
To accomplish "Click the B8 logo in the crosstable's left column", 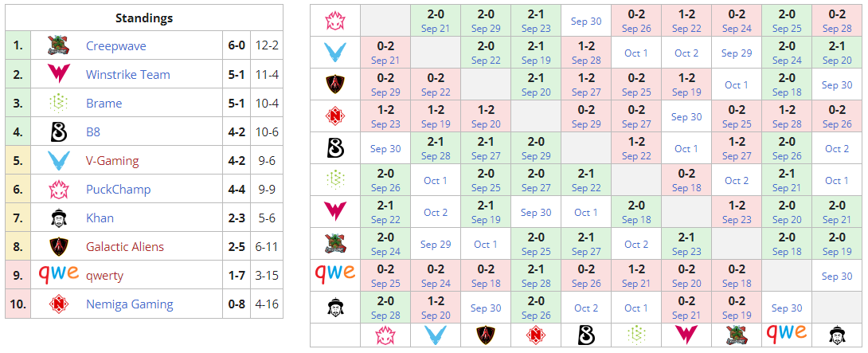I will coord(334,148).
